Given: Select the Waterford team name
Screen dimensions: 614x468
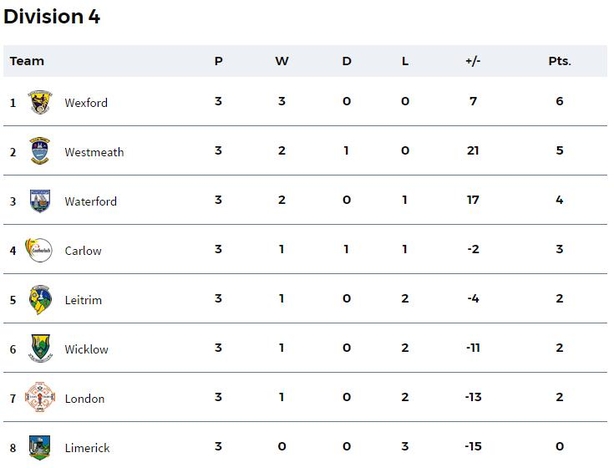Looking at the screenshot, I should tap(91, 201).
